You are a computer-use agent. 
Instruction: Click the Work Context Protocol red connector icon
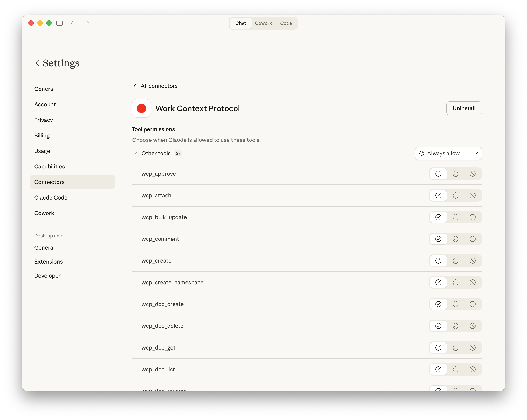click(141, 108)
